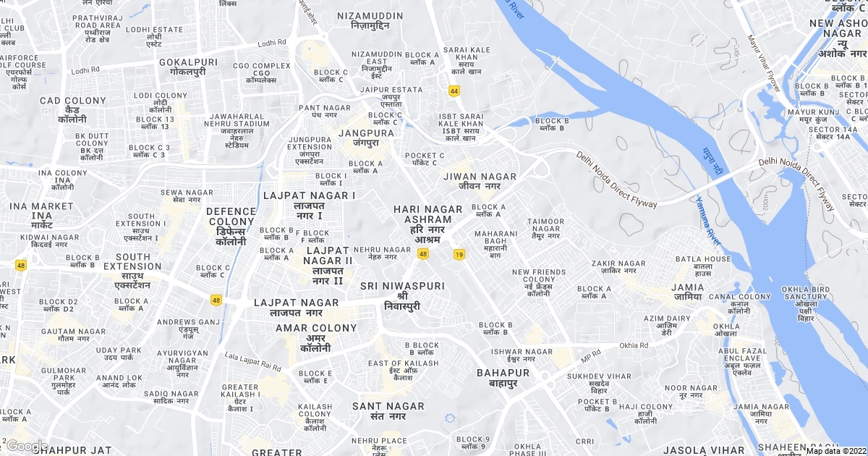Click the Sri Niwaspuri place label
The height and width of the screenshot is (456, 868).
[x=402, y=296]
